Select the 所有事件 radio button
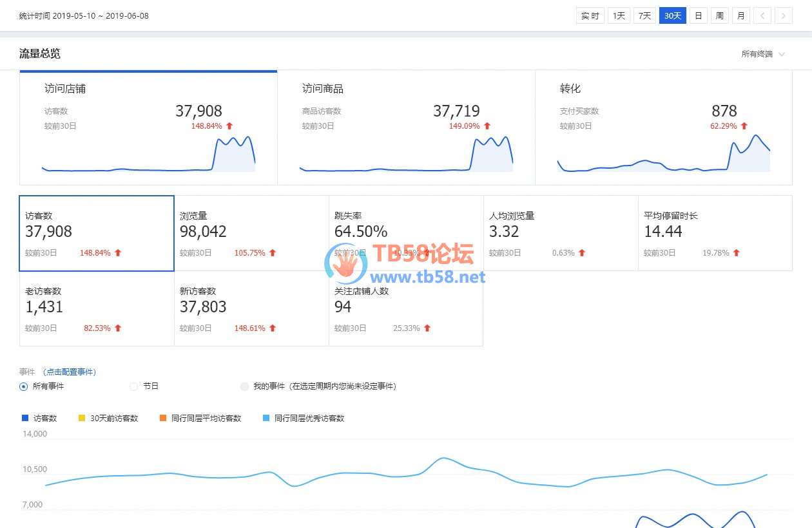 pyautogui.click(x=24, y=386)
